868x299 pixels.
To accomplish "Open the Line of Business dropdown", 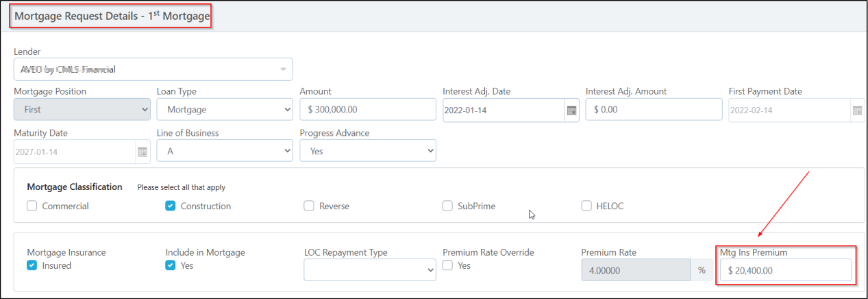I will point(225,151).
